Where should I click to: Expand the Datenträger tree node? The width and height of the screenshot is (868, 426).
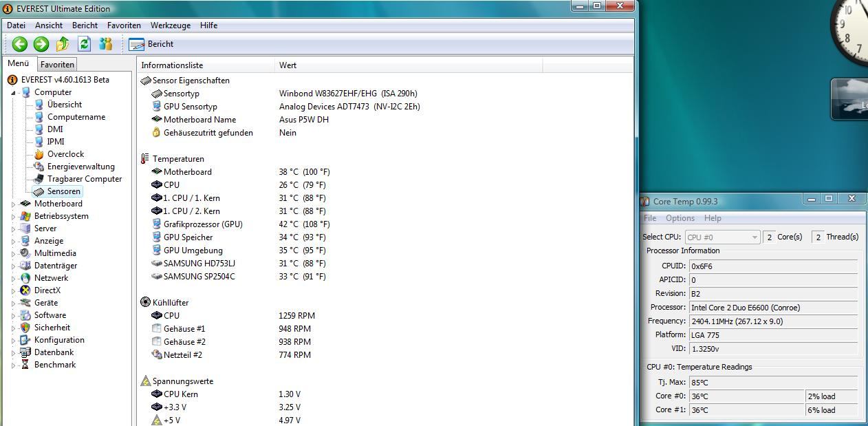click(13, 266)
